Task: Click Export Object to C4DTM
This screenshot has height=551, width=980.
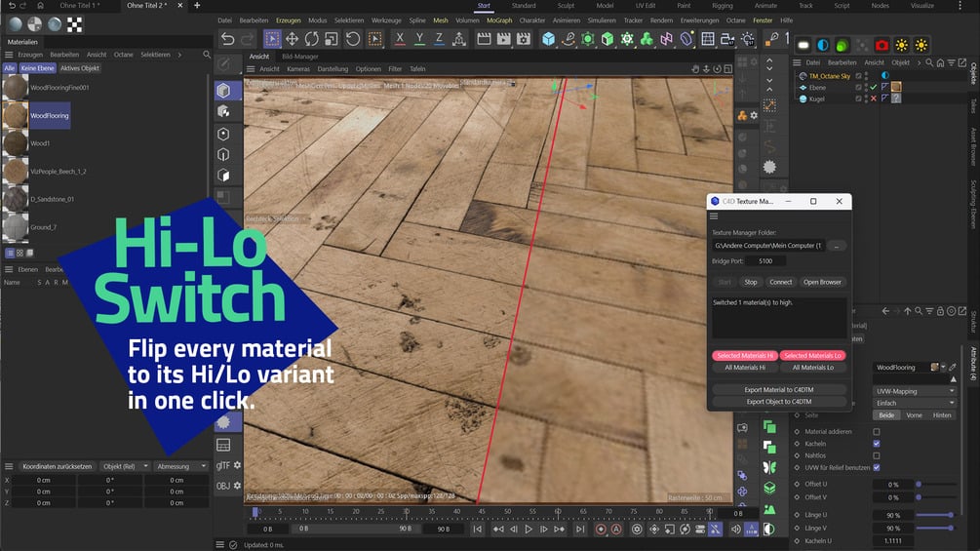Action: [x=779, y=402]
